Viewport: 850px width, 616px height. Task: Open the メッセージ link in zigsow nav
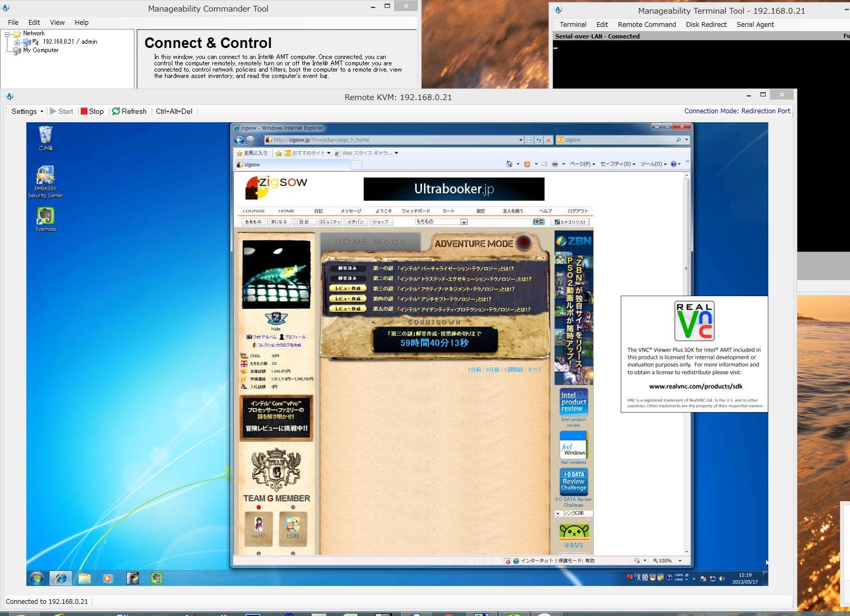(x=350, y=211)
